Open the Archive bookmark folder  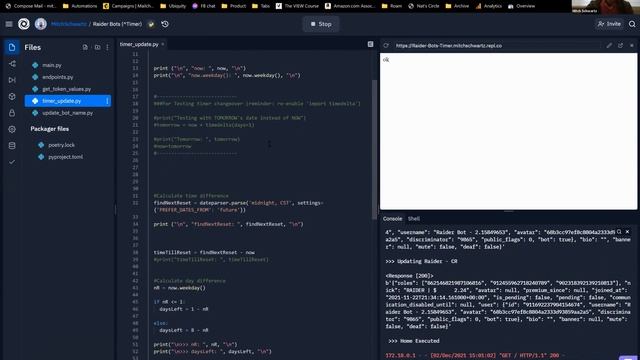458,6
